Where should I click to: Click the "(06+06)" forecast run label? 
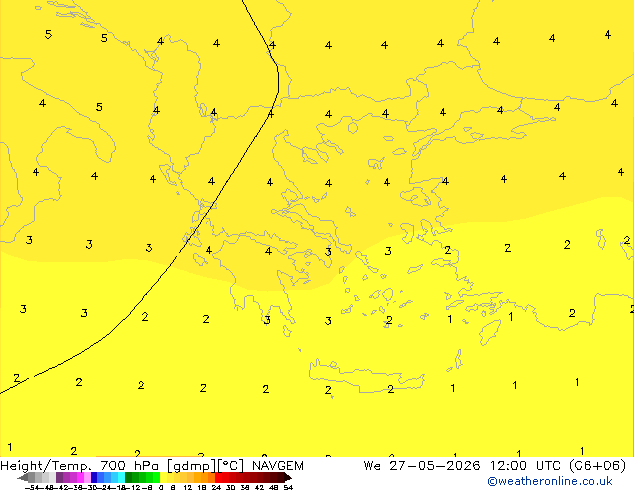click(598, 466)
